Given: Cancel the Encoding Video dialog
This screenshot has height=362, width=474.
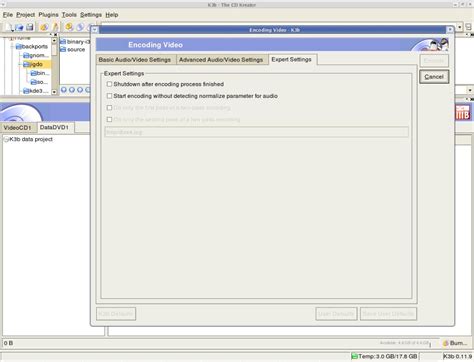Looking at the screenshot, I should click(x=434, y=77).
